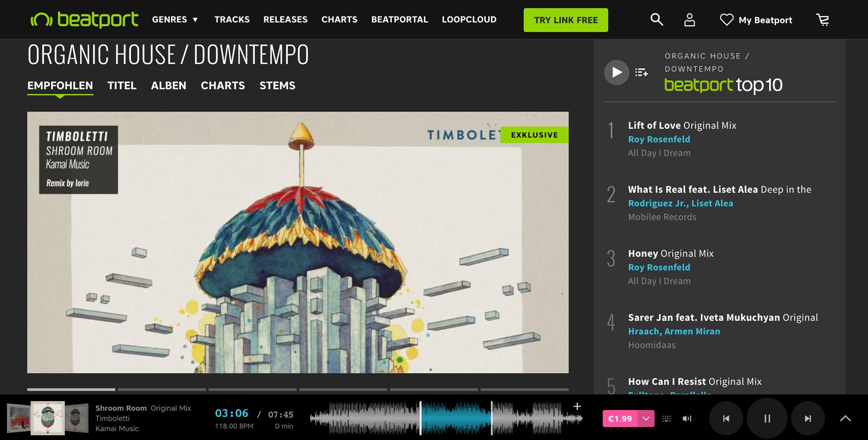Add current track to playlist plus icon
This screenshot has height=440, width=868.
pyautogui.click(x=577, y=407)
